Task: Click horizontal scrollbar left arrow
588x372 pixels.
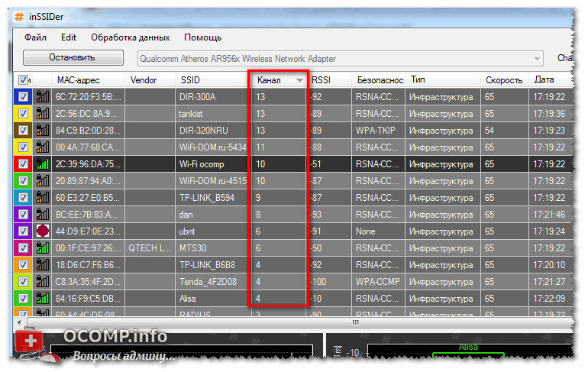Action: click(19, 322)
